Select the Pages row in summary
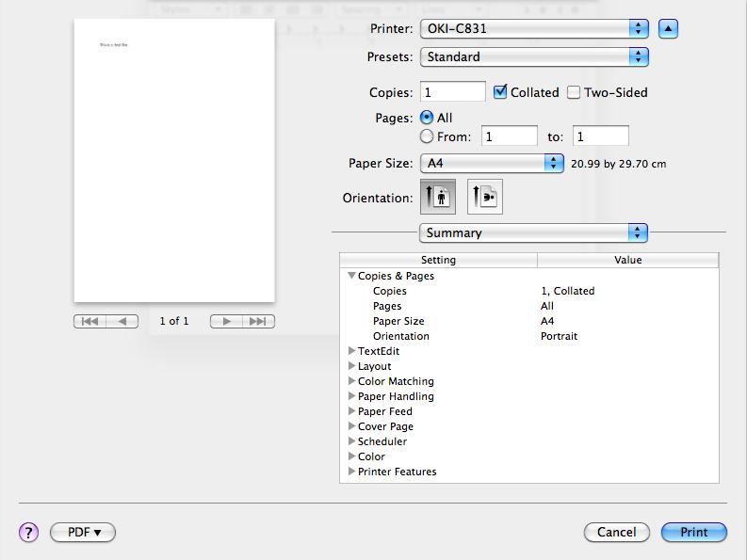747x560 pixels. coord(528,306)
